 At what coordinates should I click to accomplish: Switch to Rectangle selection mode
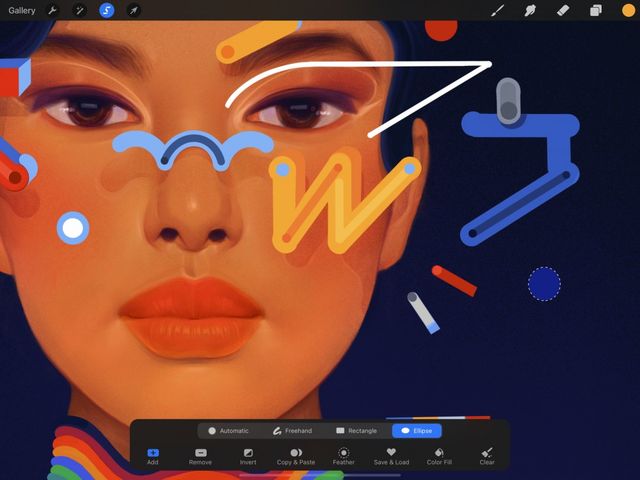point(356,431)
